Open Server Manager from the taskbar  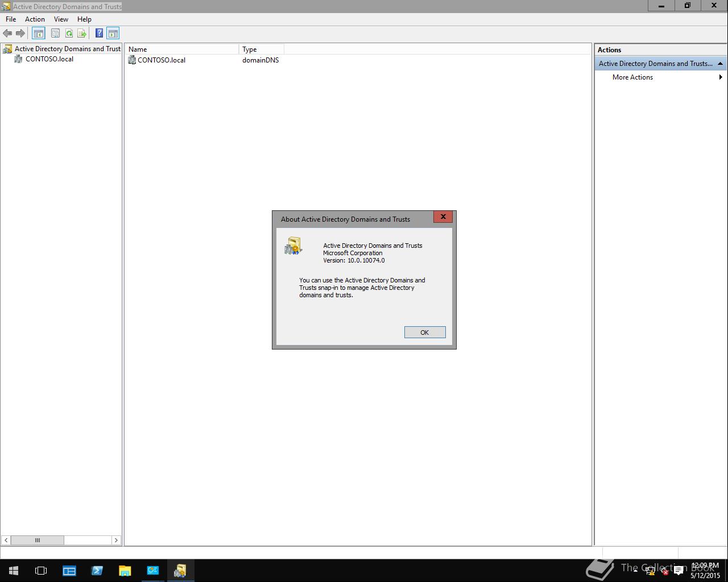tap(69, 571)
